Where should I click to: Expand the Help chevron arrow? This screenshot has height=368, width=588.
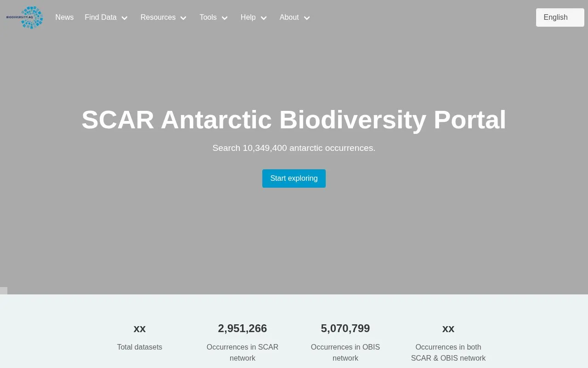pos(264,18)
